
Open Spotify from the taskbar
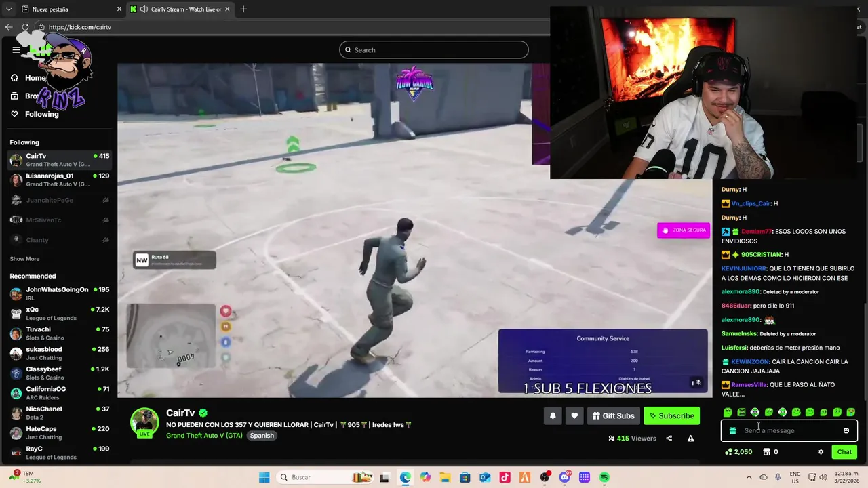[x=604, y=477]
